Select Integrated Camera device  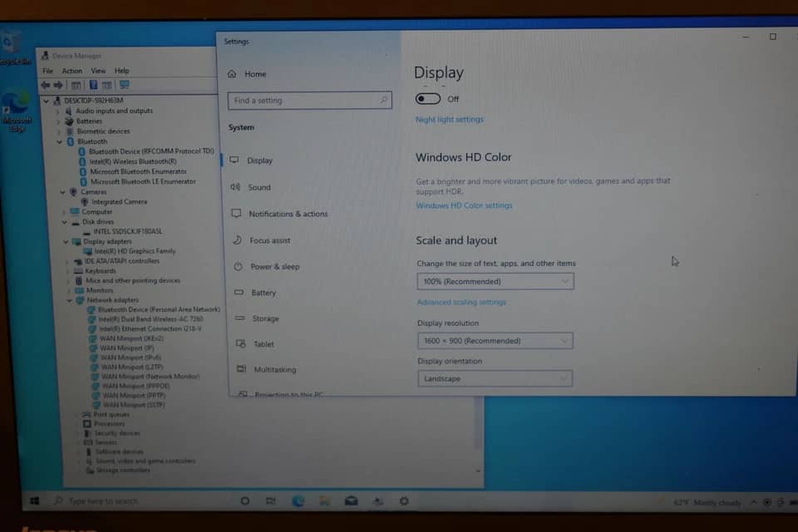[119, 202]
